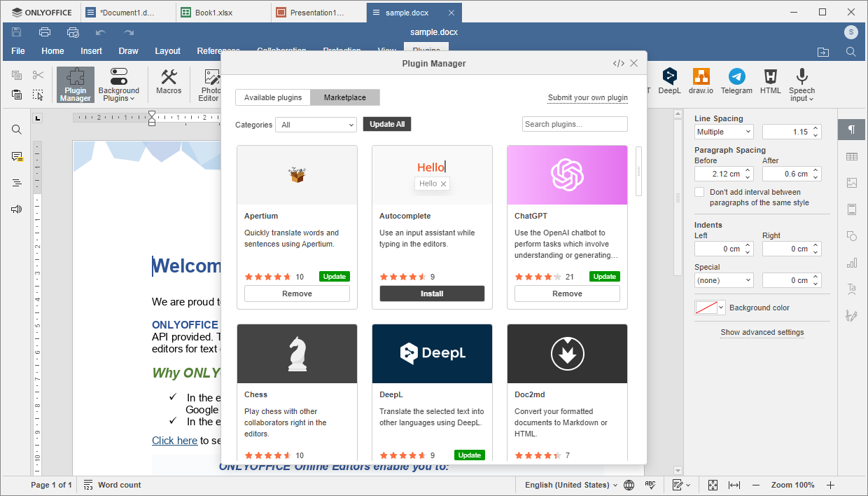Expand the Special indent dropdown

coord(724,280)
